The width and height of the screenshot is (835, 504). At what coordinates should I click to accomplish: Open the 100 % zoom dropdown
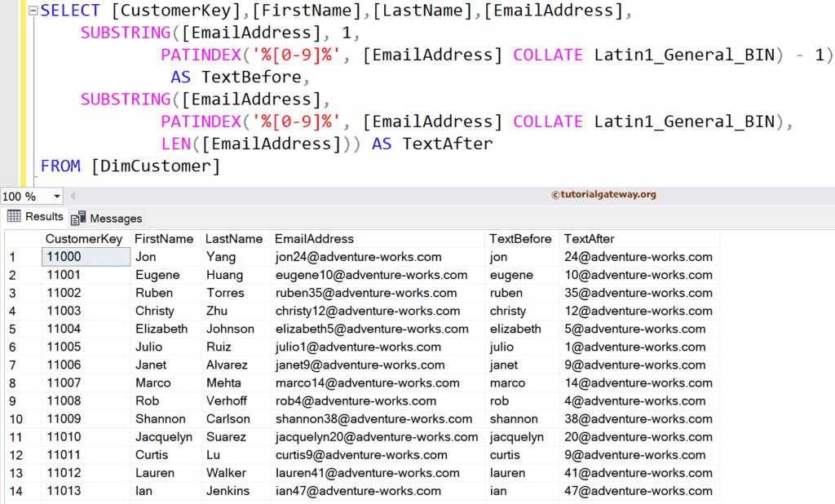point(56,197)
